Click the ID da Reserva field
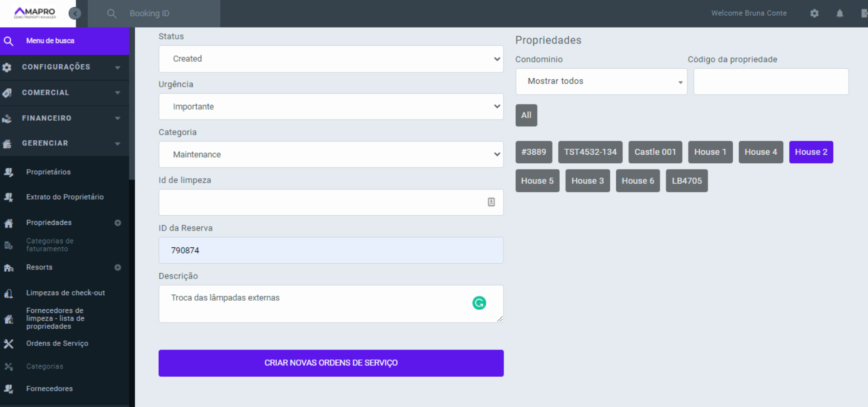Image resolution: width=868 pixels, height=407 pixels. coord(331,250)
